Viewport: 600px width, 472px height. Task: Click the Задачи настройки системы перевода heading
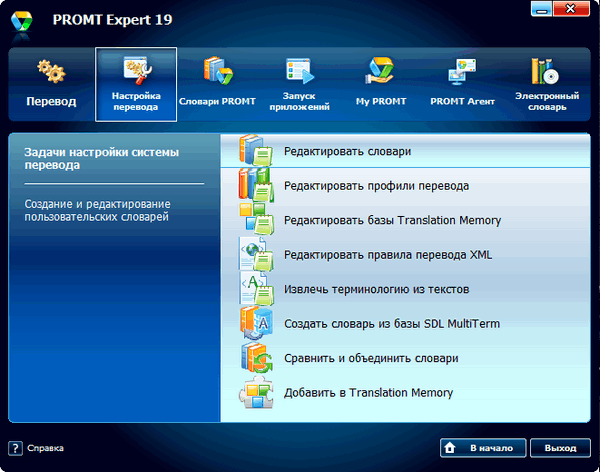click(x=101, y=158)
